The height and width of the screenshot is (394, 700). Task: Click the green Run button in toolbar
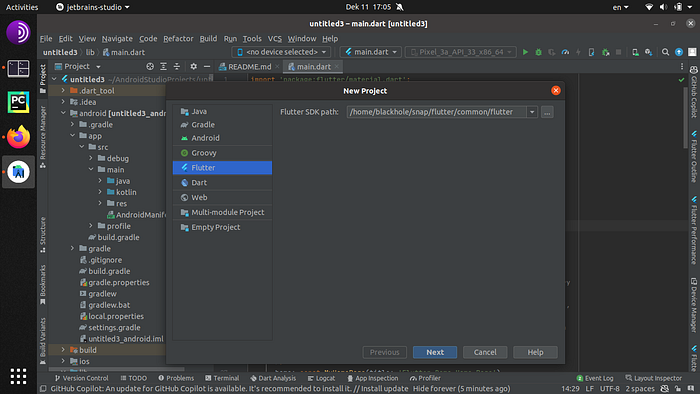(525, 52)
